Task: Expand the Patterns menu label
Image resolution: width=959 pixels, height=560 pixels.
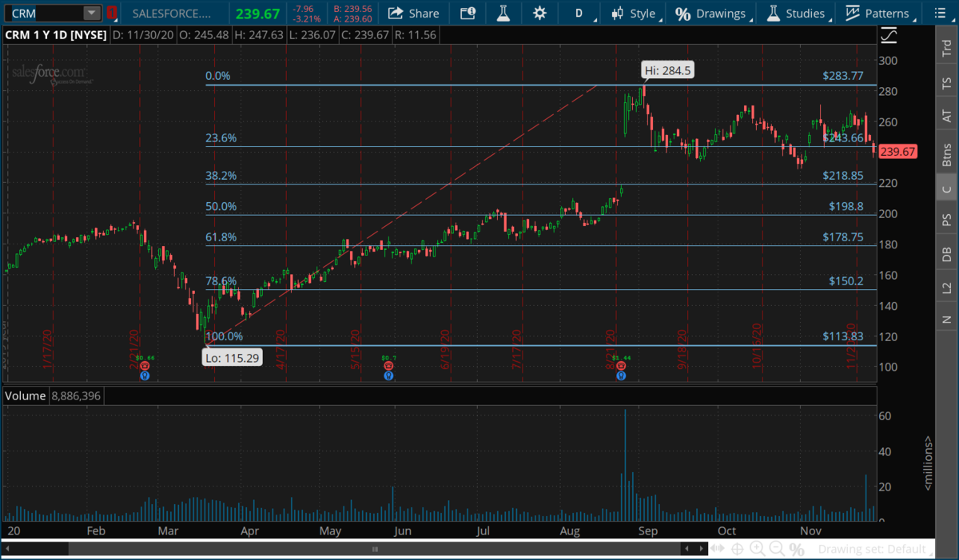Action: (x=887, y=14)
